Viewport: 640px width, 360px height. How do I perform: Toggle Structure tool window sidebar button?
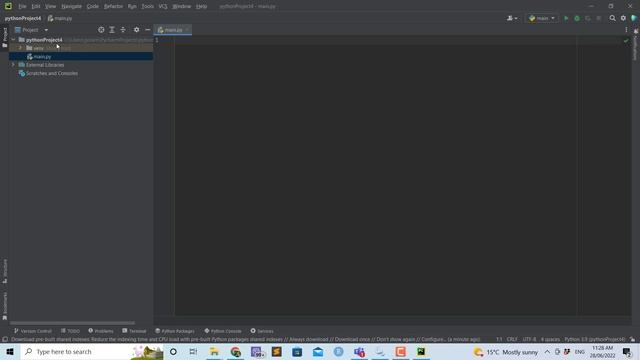pos(5,271)
